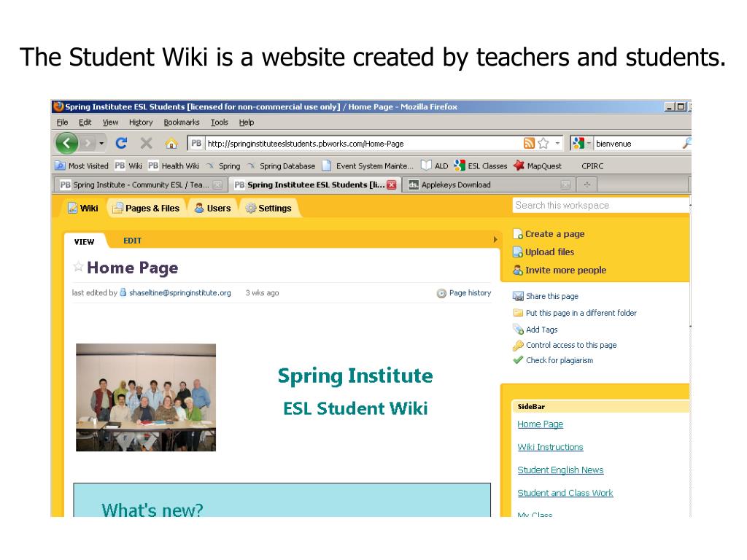Click the PB site icon in address bar
This screenshot has height=560, width=747.
click(x=196, y=143)
